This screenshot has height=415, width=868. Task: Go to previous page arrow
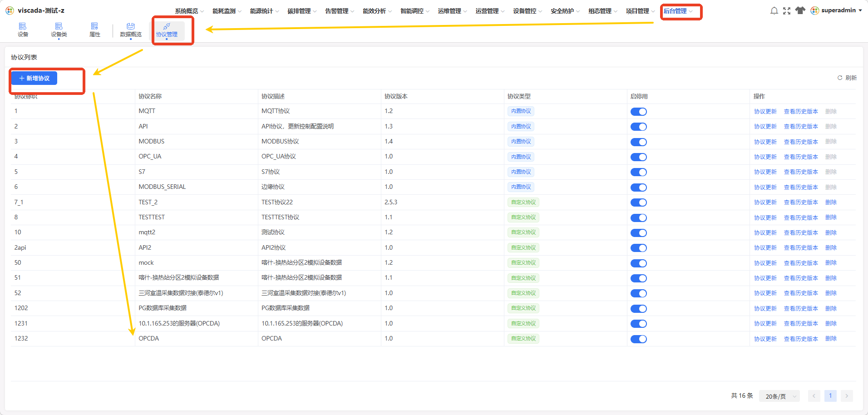pos(814,396)
